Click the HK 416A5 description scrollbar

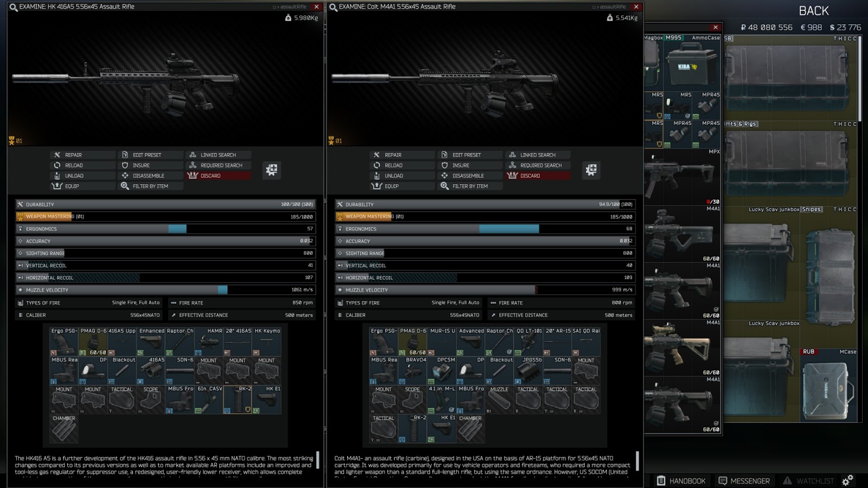[x=318, y=461]
